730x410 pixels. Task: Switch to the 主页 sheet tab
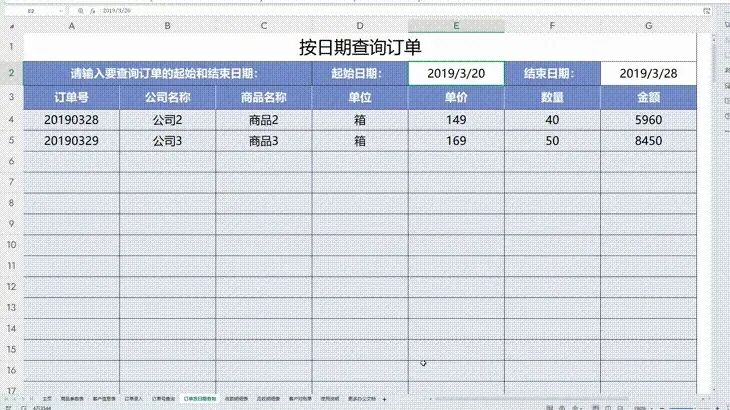[x=46, y=398]
